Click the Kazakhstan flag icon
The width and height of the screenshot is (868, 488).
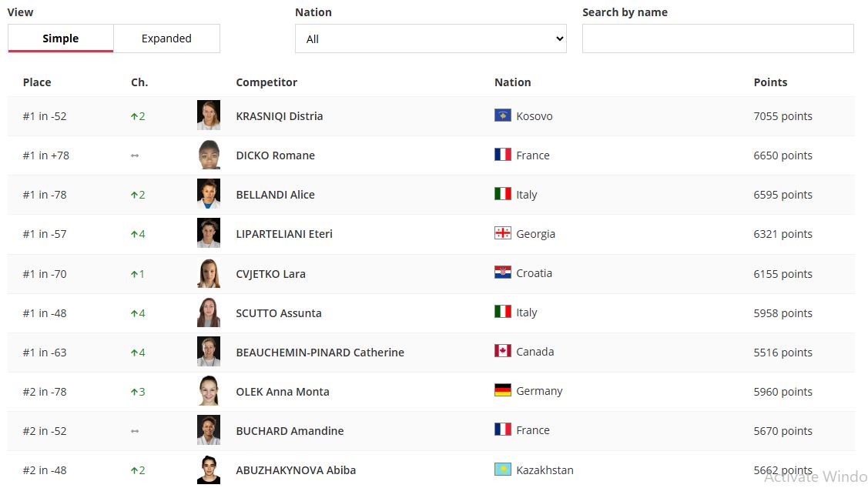pos(503,470)
